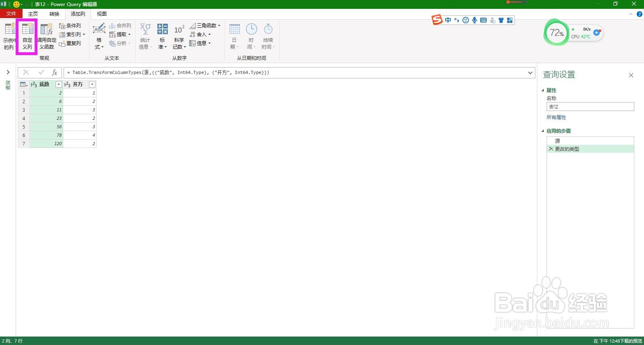The image size is (644, 345).
Task: Select the 源 applied step
Action: (x=590, y=141)
